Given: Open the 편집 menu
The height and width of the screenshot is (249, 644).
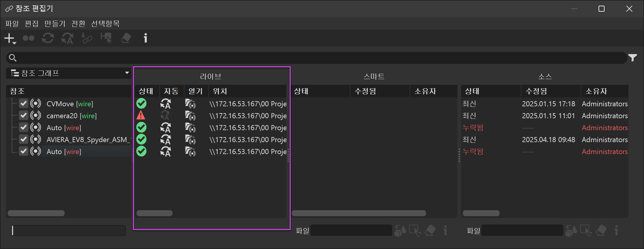Looking at the screenshot, I should 32,24.
